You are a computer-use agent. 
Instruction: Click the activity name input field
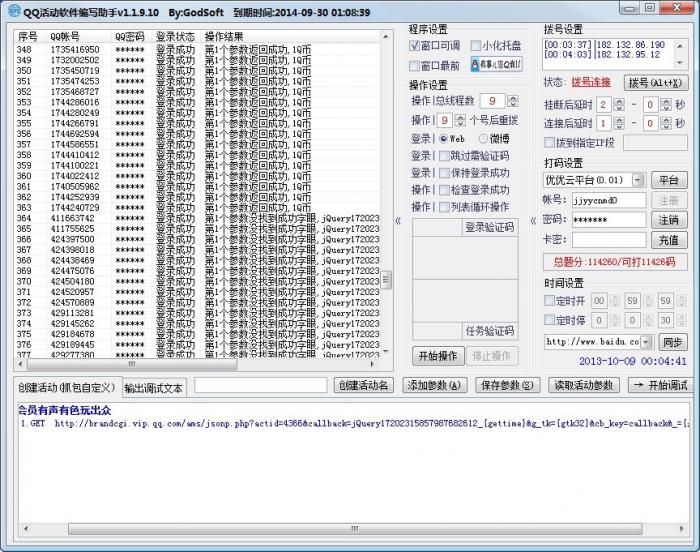[x=260, y=385]
